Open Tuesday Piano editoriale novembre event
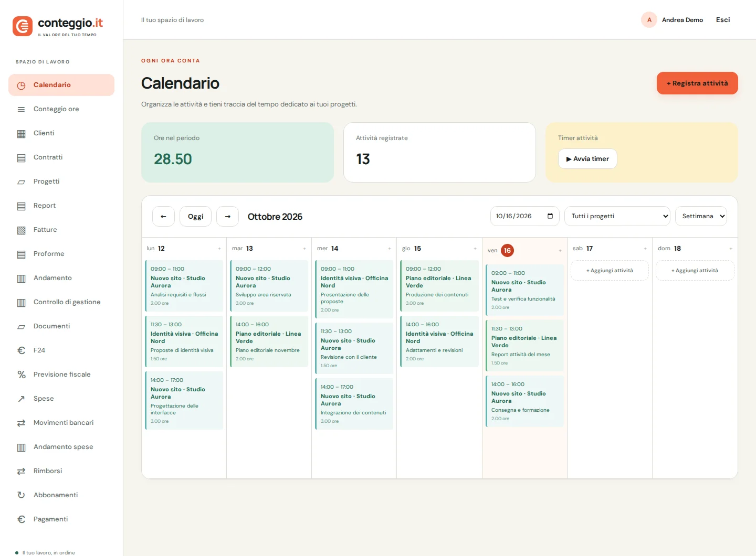The image size is (756, 556). pos(269,341)
